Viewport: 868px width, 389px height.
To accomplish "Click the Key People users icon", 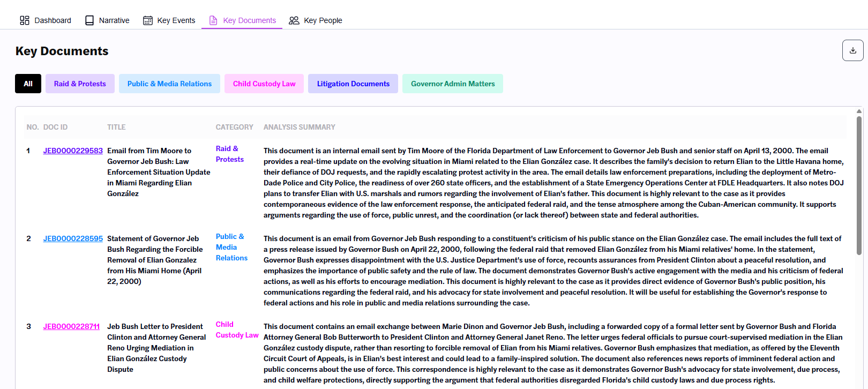I will 294,20.
